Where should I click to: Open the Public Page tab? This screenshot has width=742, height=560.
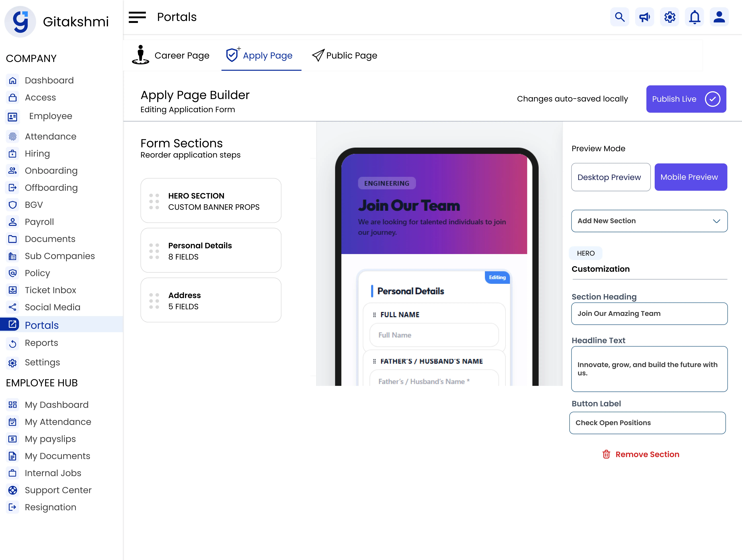click(345, 55)
